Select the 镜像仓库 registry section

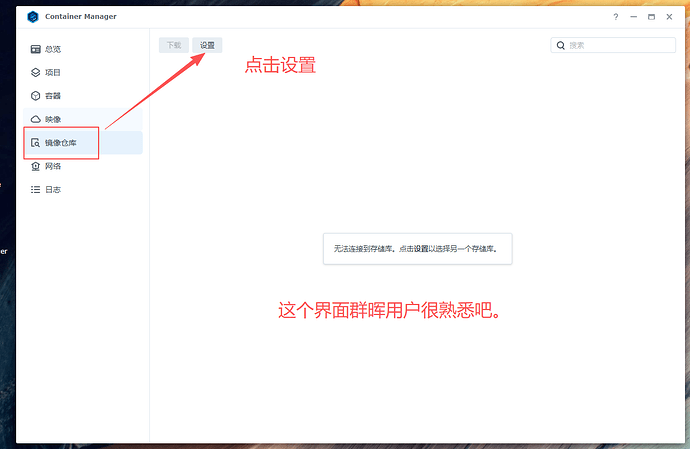coord(83,143)
